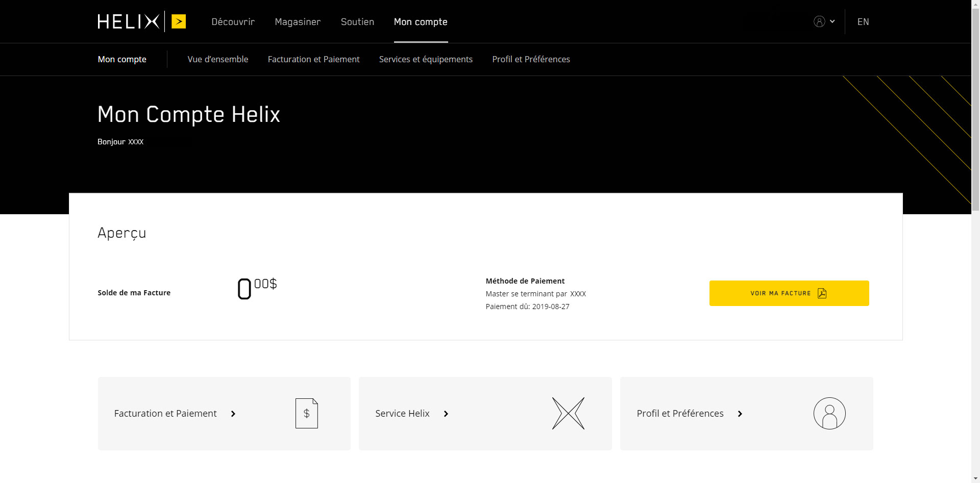Viewport: 980px width, 483px height.
Task: Click the profile person icon on the card
Action: tap(829, 413)
